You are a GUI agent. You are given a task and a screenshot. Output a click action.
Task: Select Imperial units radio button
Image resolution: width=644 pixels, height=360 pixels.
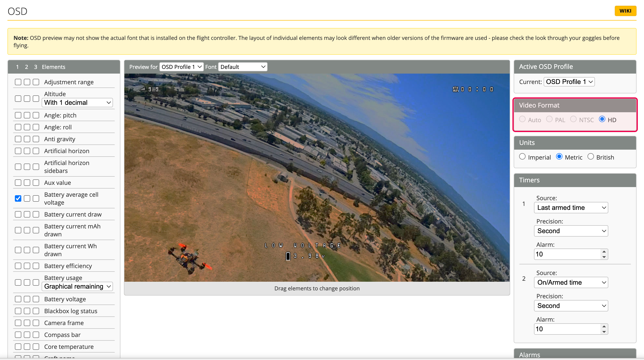click(x=522, y=157)
